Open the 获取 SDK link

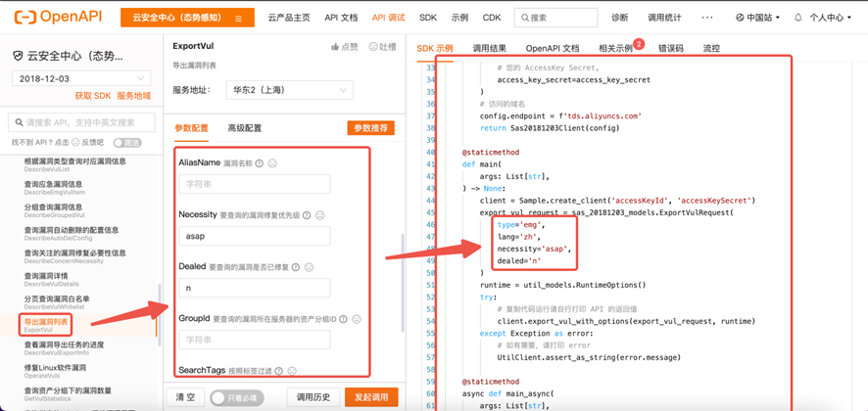point(93,96)
